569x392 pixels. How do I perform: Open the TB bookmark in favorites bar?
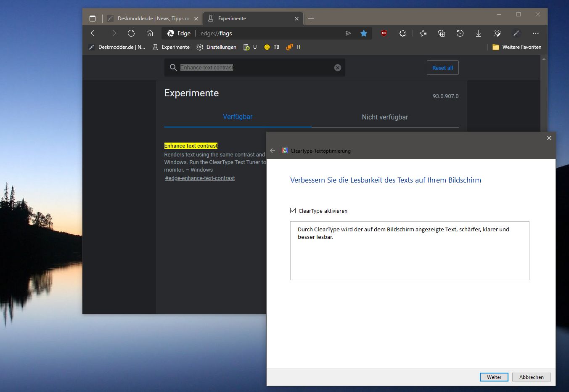(x=272, y=47)
